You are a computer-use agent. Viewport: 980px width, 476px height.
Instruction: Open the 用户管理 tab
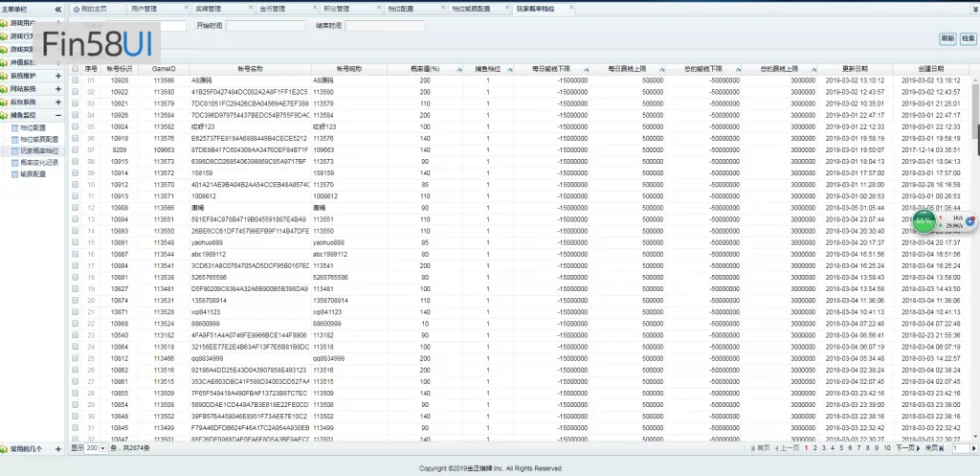click(144, 8)
